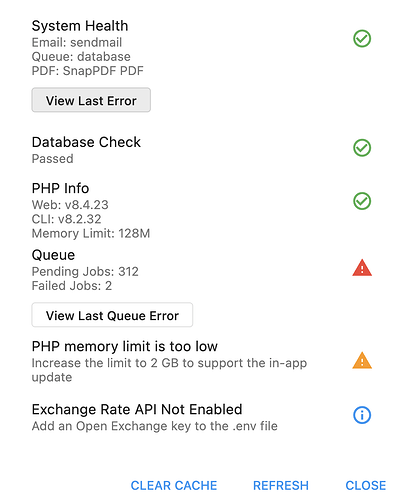Select the Database Check heading
Viewport: 401px width, 500px height.
point(86,142)
